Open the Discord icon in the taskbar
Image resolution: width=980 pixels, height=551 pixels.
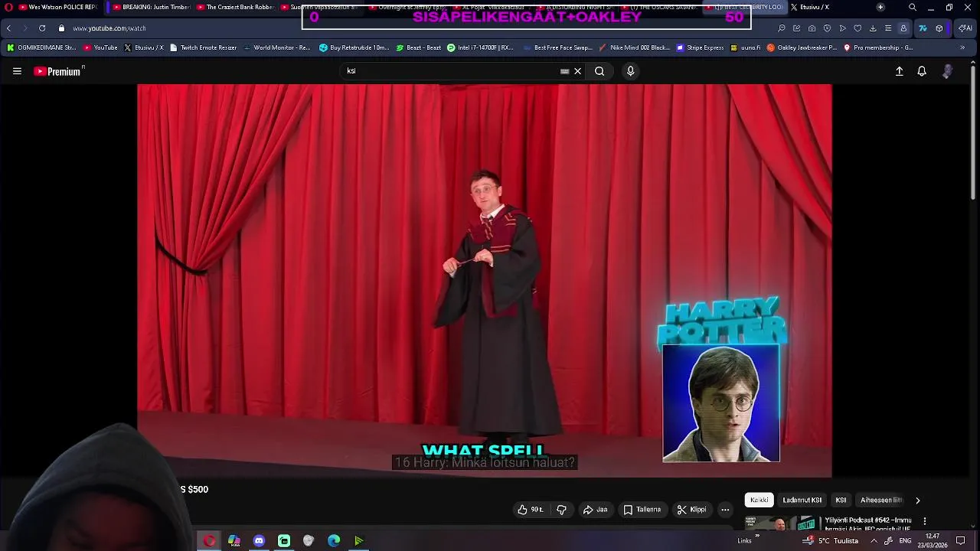tap(259, 541)
